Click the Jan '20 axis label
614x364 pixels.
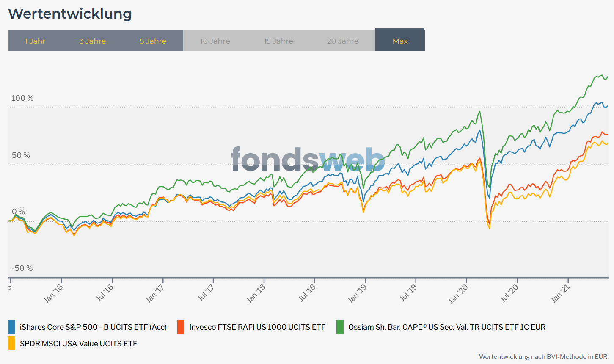tap(458, 294)
